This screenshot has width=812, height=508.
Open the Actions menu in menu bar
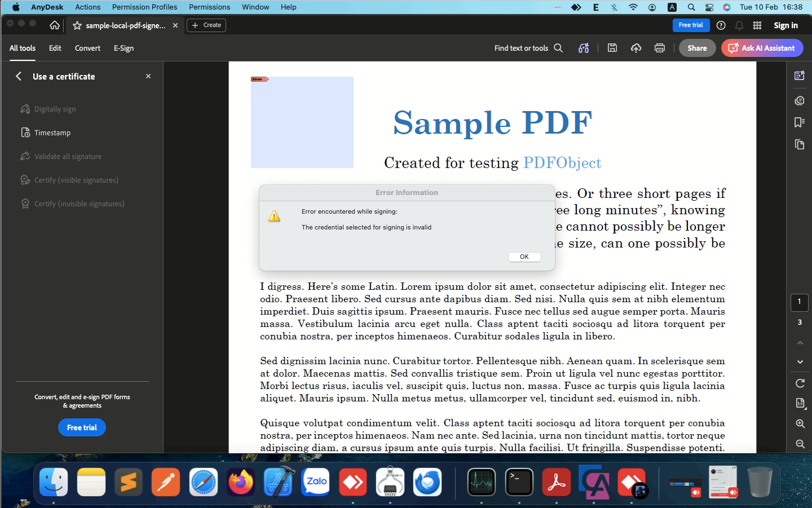click(x=88, y=7)
